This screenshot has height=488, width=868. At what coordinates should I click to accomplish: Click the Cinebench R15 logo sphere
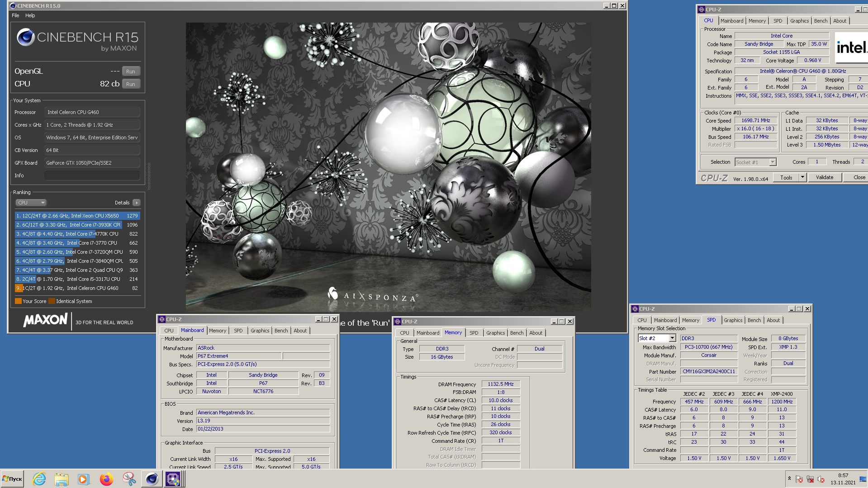point(26,37)
